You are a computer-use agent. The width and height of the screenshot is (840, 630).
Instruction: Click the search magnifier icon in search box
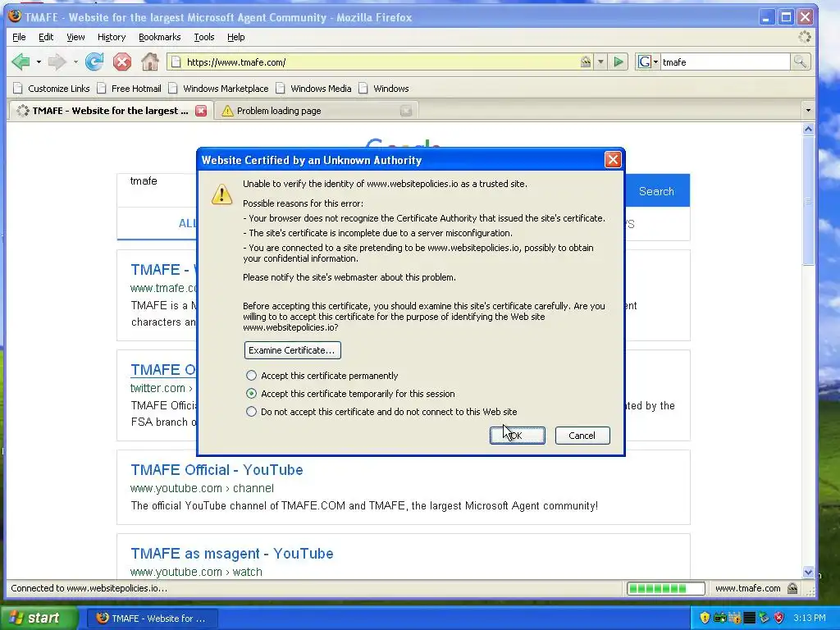coord(800,62)
